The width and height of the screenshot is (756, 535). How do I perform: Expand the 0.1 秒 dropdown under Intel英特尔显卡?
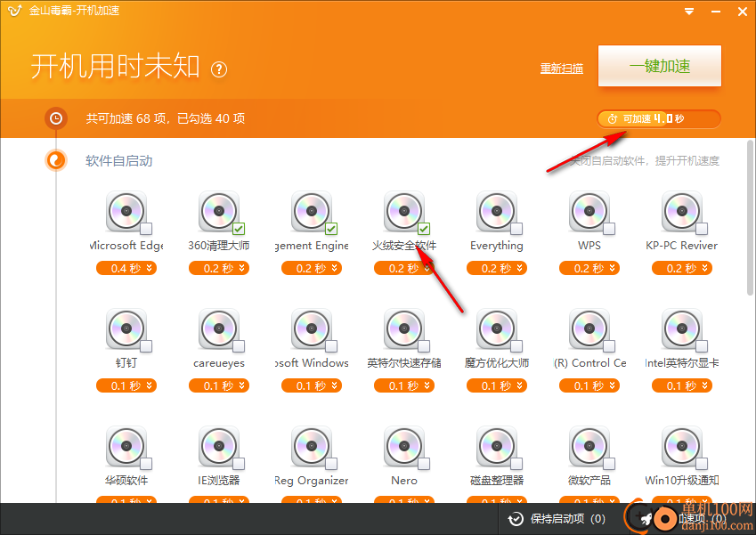(682, 385)
